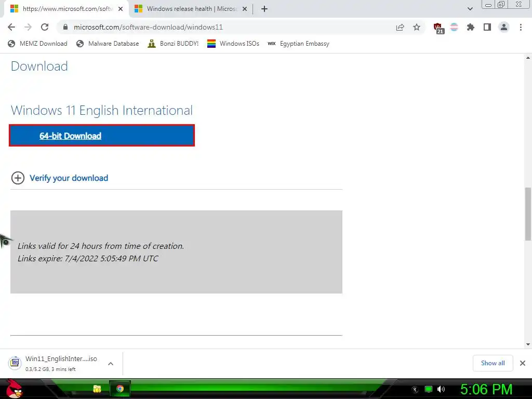Screen dimensions: 532x399
Task: Open MEMZ Download bookmark
Action: coord(37,44)
